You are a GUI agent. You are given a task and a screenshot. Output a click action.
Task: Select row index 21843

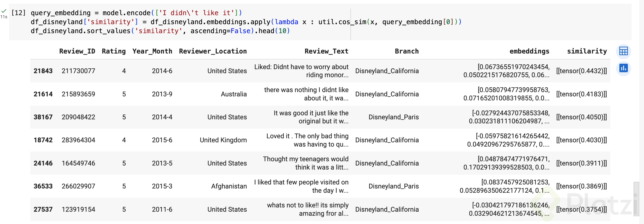pos(43,71)
